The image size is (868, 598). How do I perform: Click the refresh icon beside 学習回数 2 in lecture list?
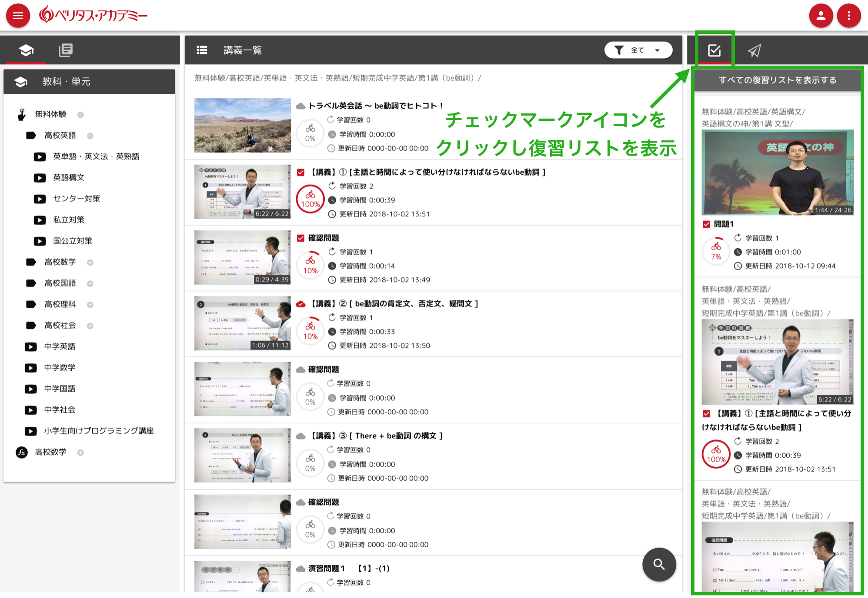tap(332, 186)
